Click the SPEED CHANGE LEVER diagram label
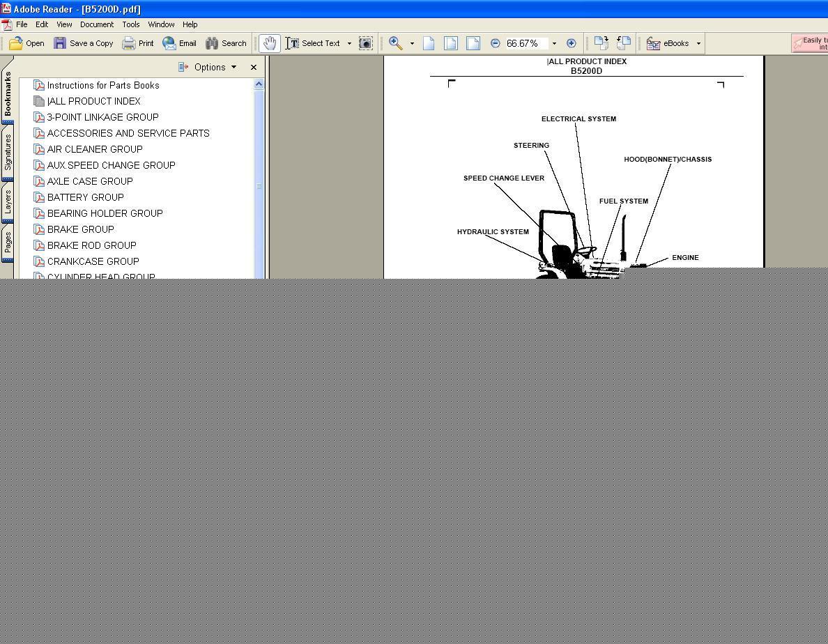 click(504, 178)
